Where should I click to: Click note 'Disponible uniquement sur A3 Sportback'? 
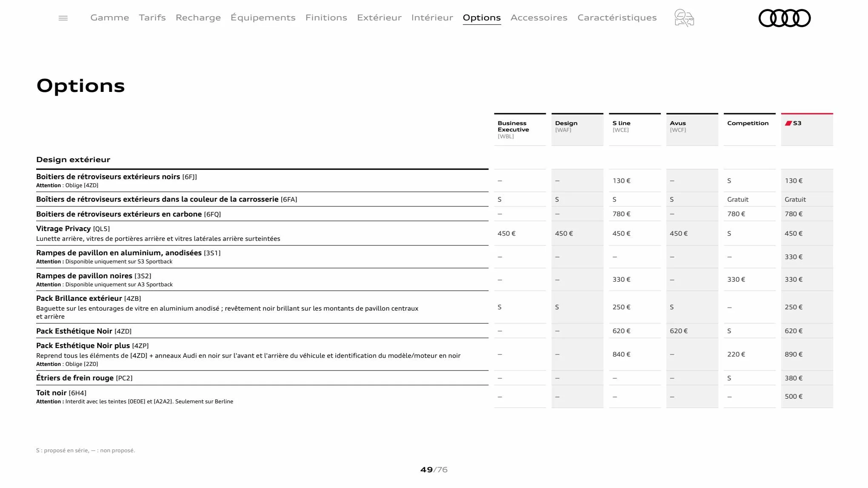pyautogui.click(x=119, y=285)
